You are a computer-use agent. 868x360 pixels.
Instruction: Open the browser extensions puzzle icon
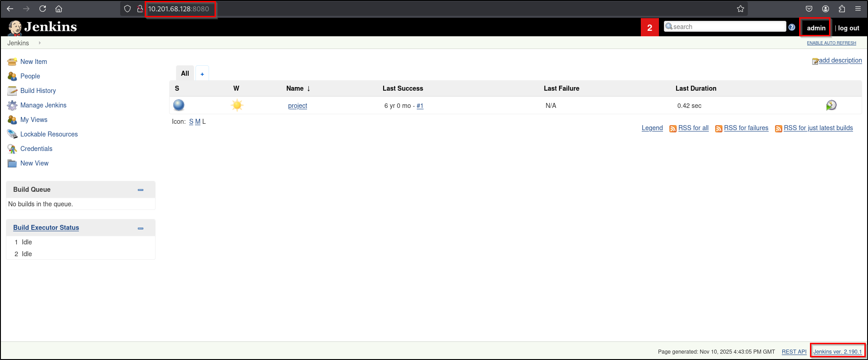pos(842,9)
